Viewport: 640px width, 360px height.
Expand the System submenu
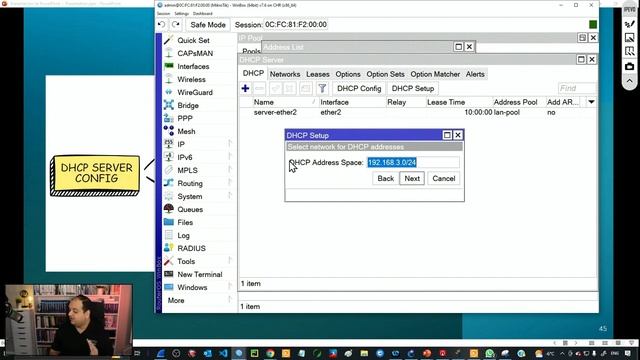(x=189, y=197)
